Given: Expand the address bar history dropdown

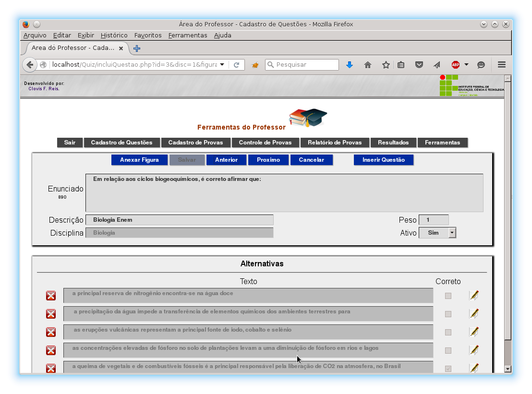Looking at the screenshot, I should [221, 64].
